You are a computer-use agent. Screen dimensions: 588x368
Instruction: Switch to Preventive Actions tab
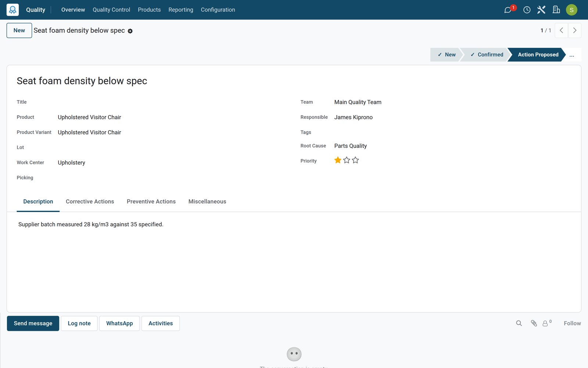click(151, 202)
